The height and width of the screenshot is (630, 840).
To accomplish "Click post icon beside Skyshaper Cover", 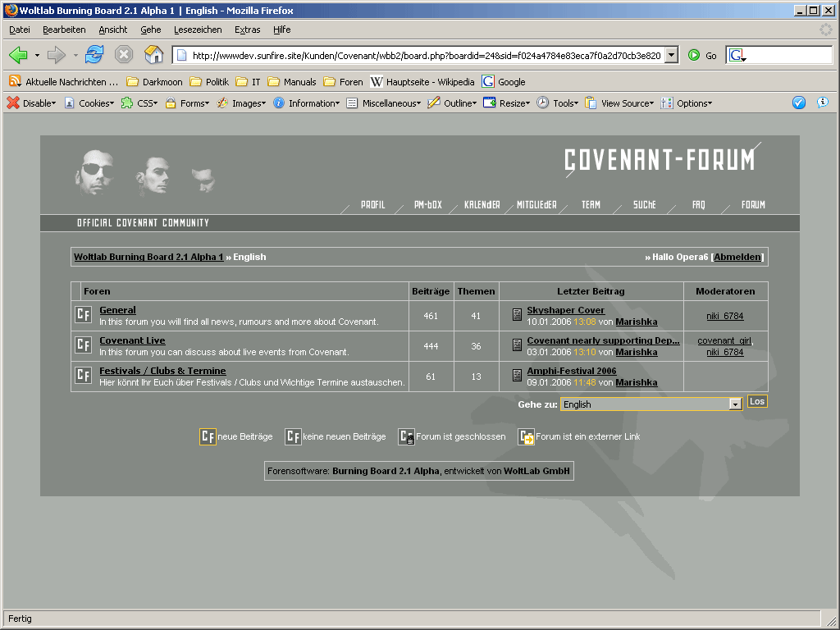I will pos(517,315).
